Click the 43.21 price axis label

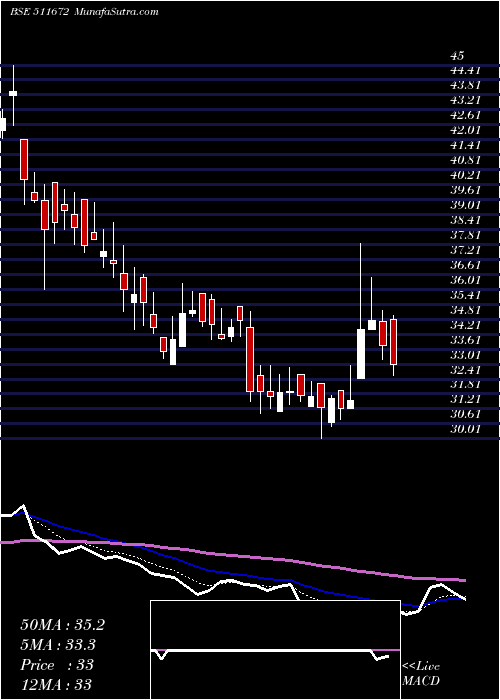click(x=465, y=100)
